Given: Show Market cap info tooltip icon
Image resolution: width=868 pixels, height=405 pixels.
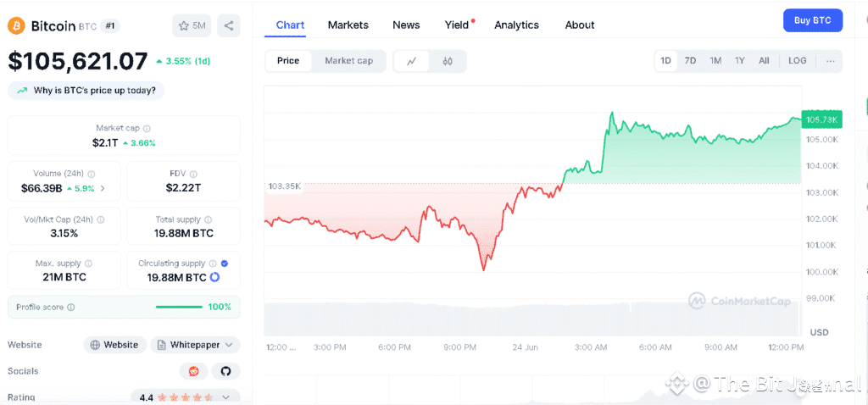Looking at the screenshot, I should [147, 128].
